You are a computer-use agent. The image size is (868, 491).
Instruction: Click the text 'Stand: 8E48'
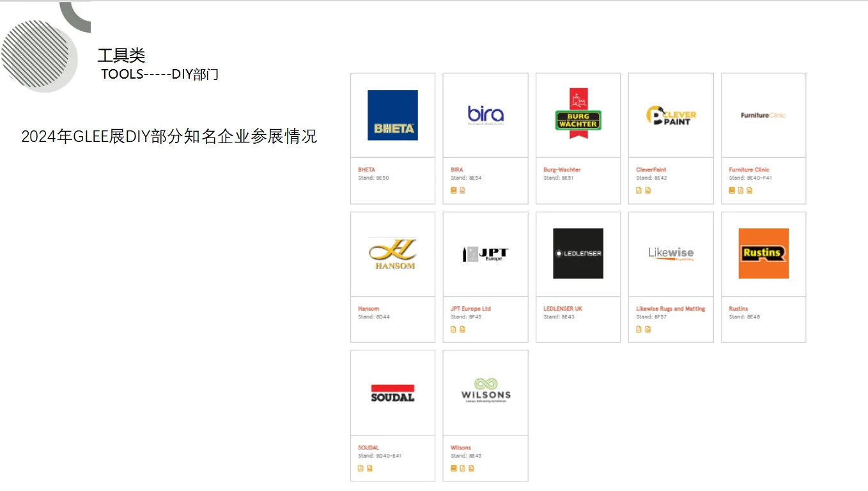pyautogui.click(x=744, y=317)
